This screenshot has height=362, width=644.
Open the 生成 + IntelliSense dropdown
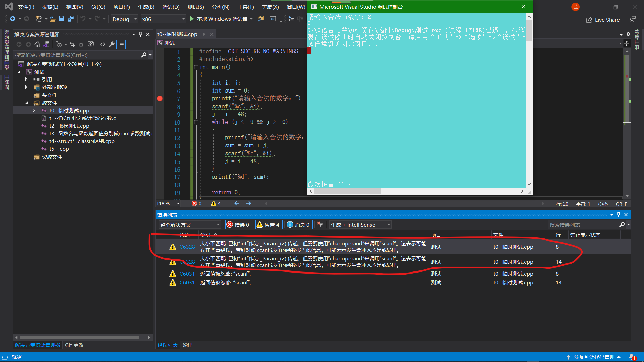click(x=360, y=225)
